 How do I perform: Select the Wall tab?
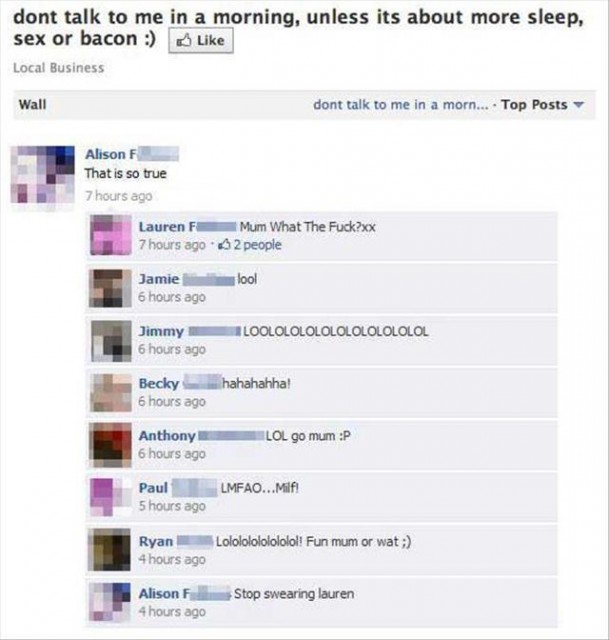[x=33, y=104]
